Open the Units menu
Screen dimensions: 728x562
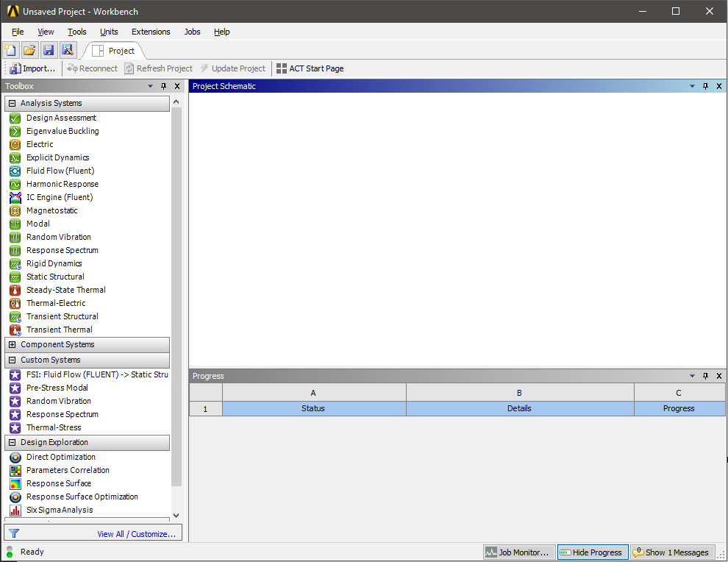[109, 32]
